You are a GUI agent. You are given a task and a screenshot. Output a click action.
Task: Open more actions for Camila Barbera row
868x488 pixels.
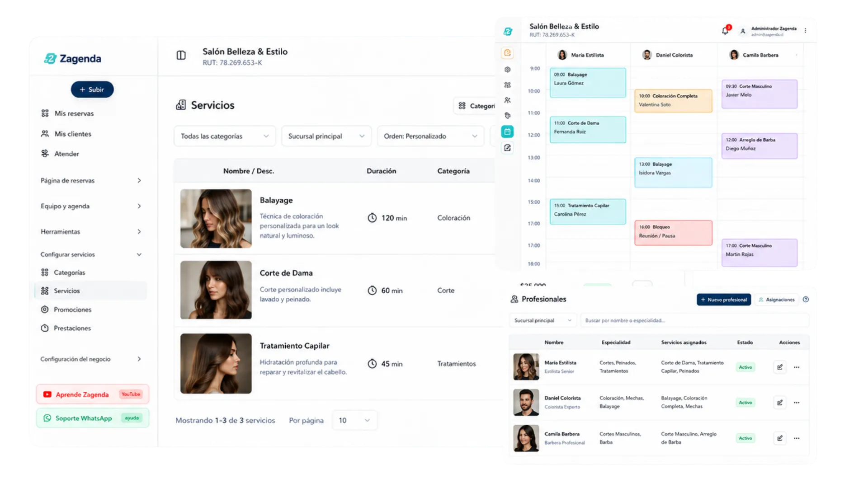(x=797, y=438)
